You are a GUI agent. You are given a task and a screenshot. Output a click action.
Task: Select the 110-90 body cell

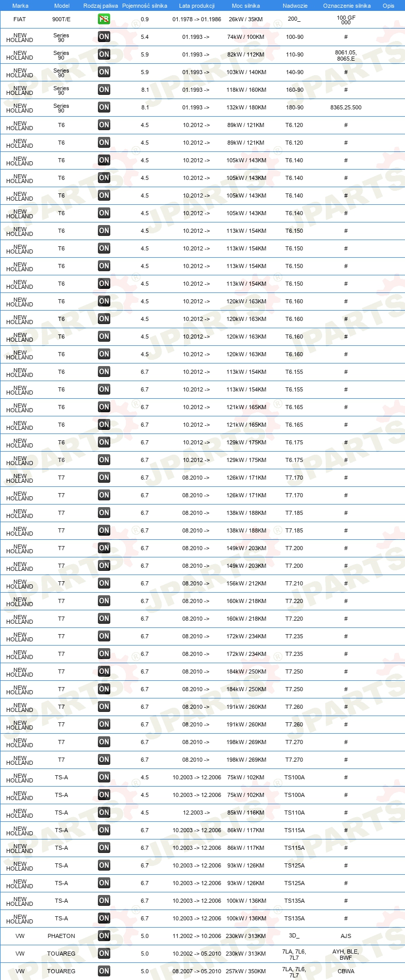pyautogui.click(x=295, y=54)
